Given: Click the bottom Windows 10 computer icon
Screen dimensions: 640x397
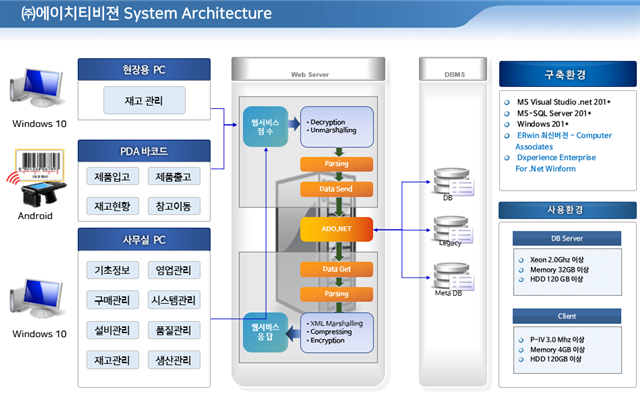Looking at the screenshot, I should [37, 298].
